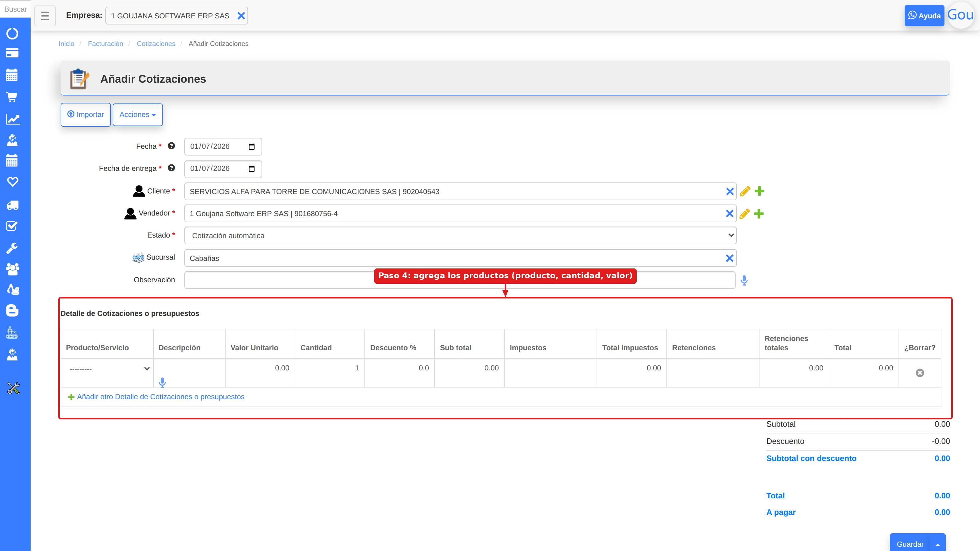Click the Valor Unitario input field

coord(260,368)
